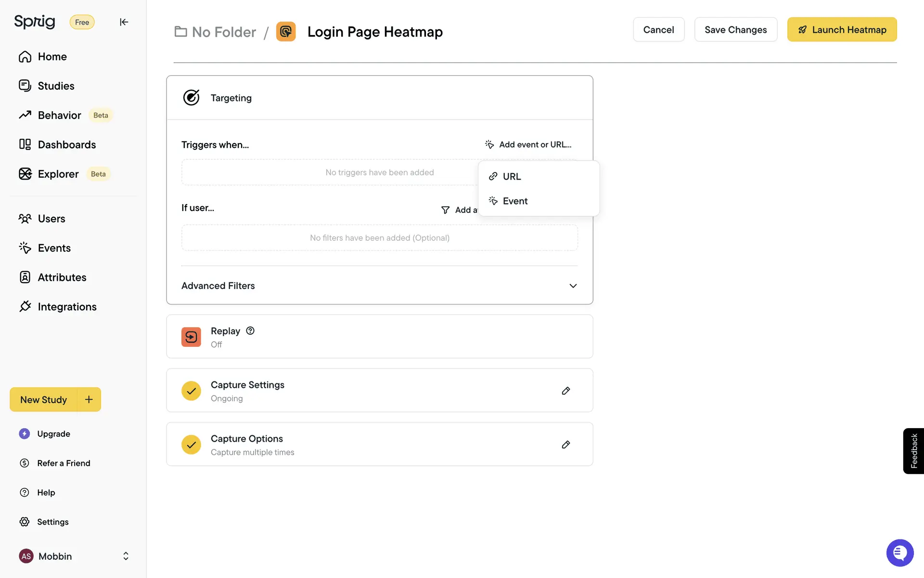
Task: Edit Capture Options with the pencil icon
Action: point(566,445)
